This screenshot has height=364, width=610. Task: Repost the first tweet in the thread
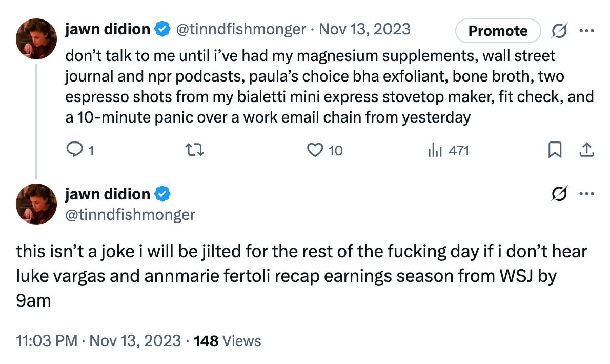coord(197,150)
